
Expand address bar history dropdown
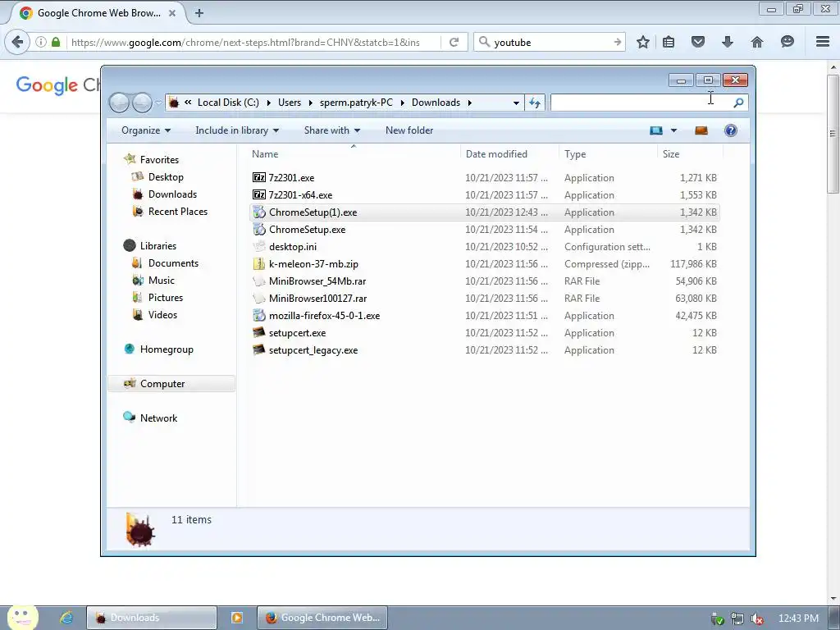click(x=516, y=103)
